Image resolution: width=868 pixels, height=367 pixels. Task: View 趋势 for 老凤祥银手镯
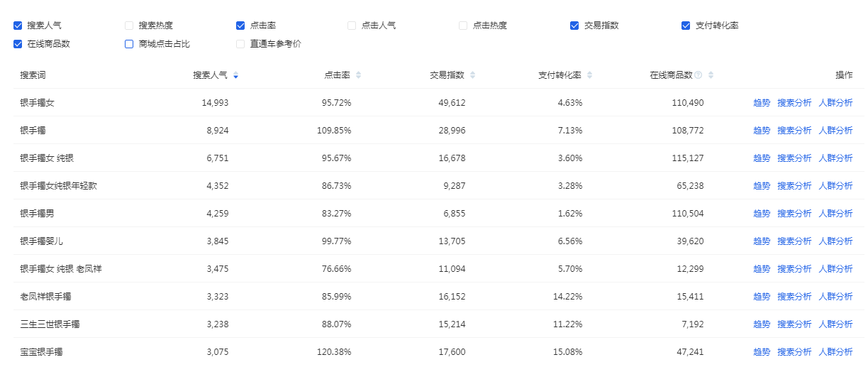pyautogui.click(x=762, y=297)
